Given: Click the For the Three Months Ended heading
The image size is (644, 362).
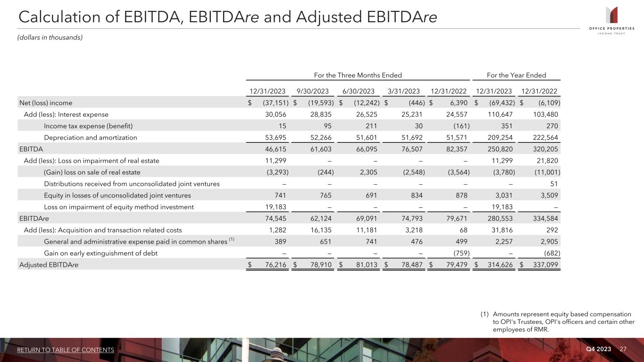Looking at the screenshot, I should (x=358, y=75).
